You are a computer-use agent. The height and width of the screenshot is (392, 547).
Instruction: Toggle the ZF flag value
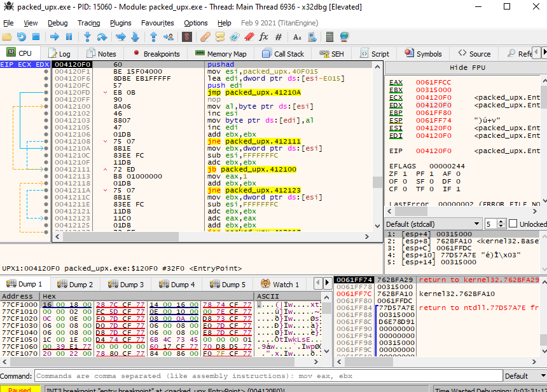click(405, 173)
